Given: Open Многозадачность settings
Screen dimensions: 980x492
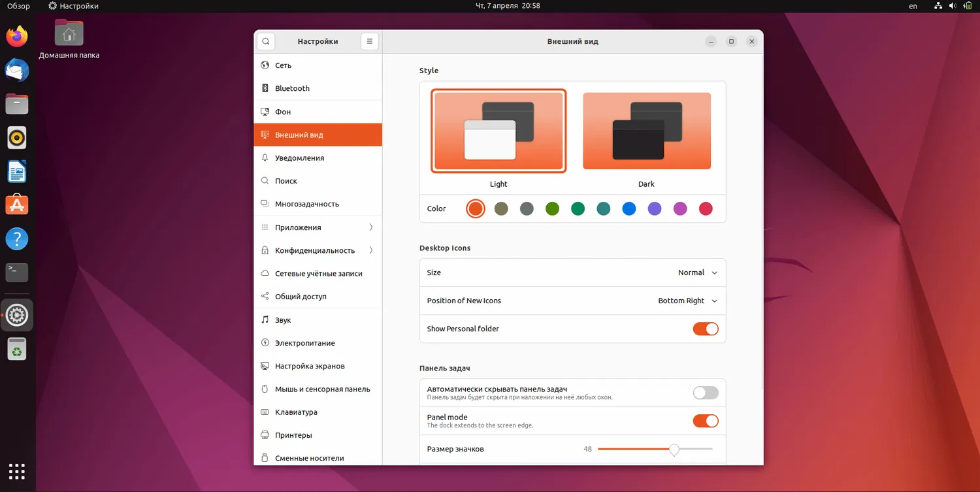Looking at the screenshot, I should [x=318, y=204].
